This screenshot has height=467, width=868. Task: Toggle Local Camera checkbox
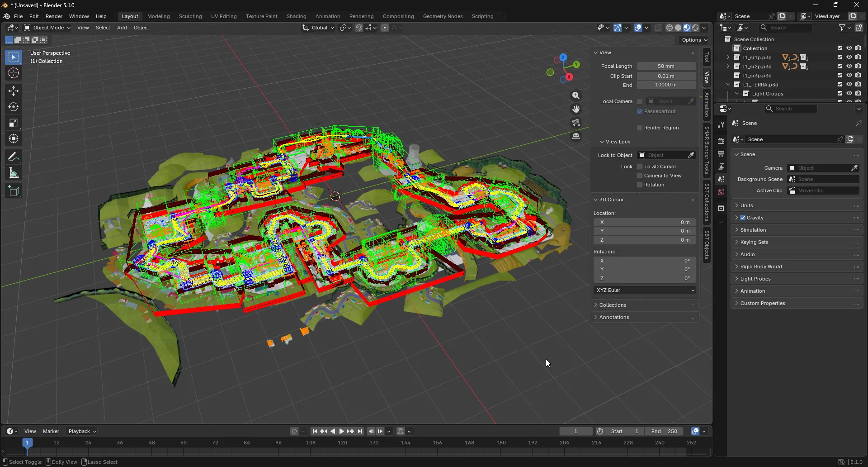pos(640,101)
